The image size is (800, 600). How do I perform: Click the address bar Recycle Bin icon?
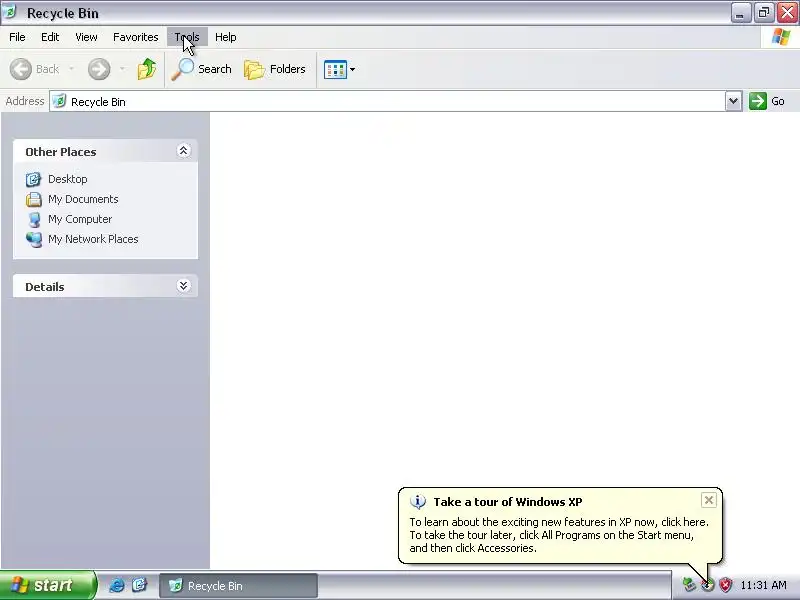60,101
